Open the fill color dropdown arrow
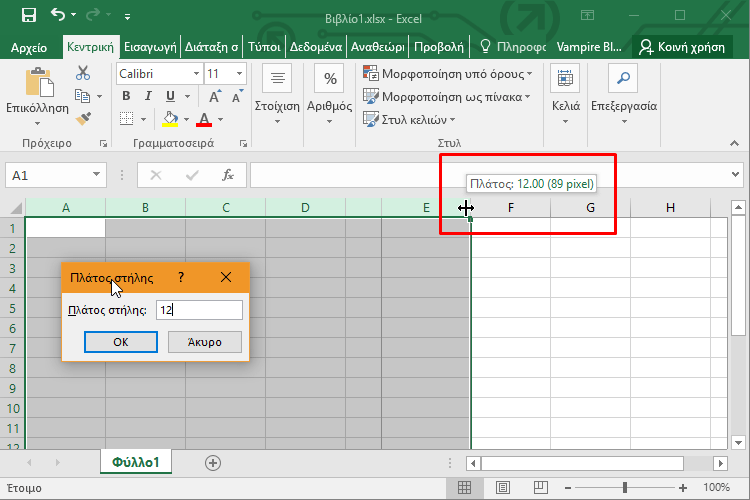The height and width of the screenshot is (500, 750). (x=187, y=119)
